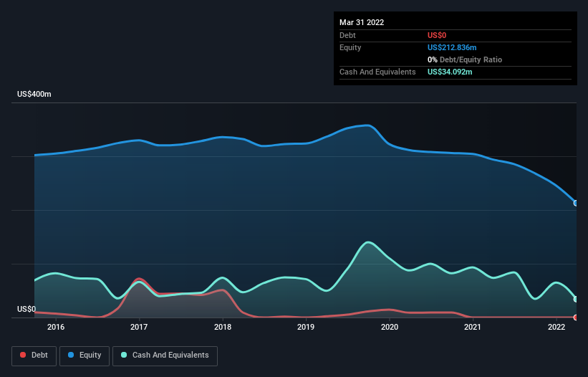
Task: Click the US$34.092m cash value
Action: click(x=450, y=72)
